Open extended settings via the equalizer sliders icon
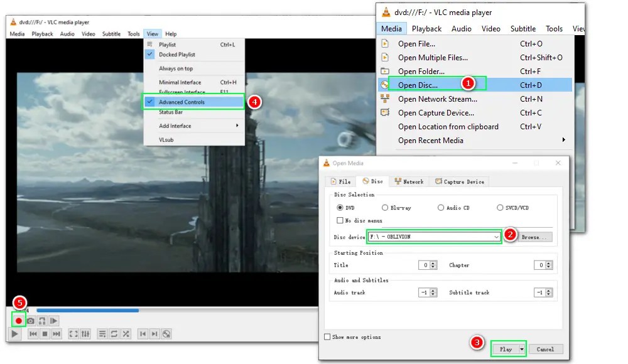 [x=84, y=333]
